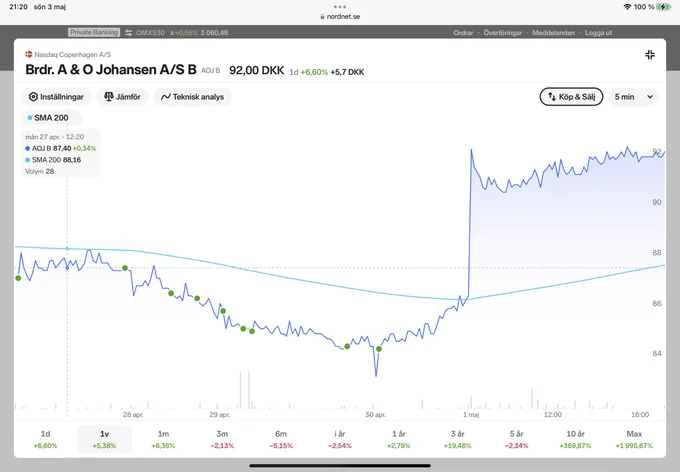This screenshot has height=472, width=680.
Task: Click the 92,00 DKK price
Action: (257, 70)
